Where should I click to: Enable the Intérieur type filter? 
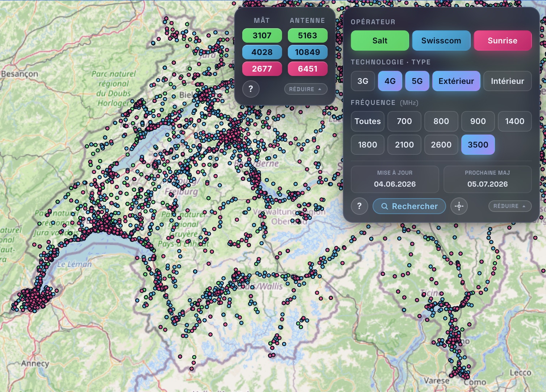(508, 81)
